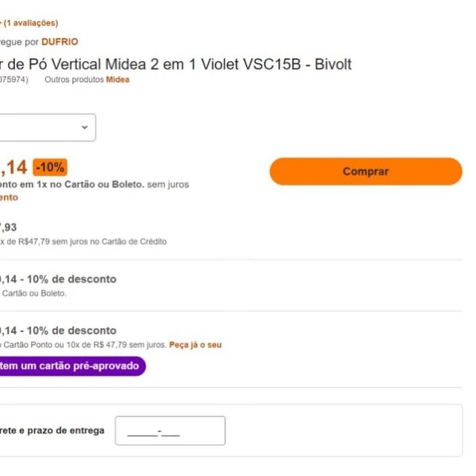476x476 pixels.
Task: Open the DUFRIO seller link
Action: coord(59,42)
